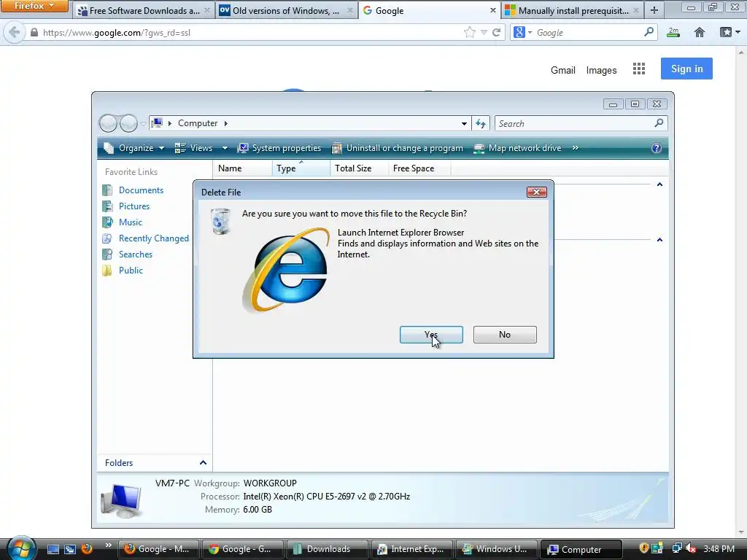The height and width of the screenshot is (560, 747).
Task: Confirm deletion with the Yes button
Action: coord(431,334)
